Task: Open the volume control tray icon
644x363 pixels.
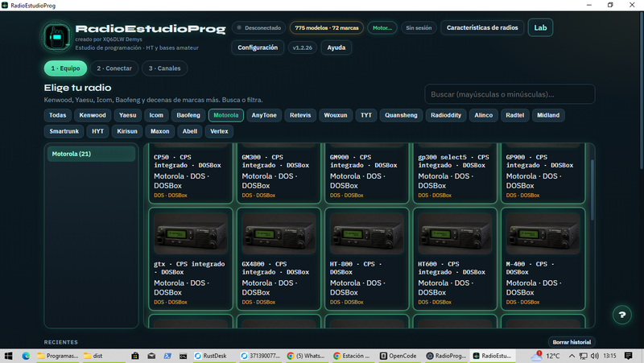Action: pos(595,356)
